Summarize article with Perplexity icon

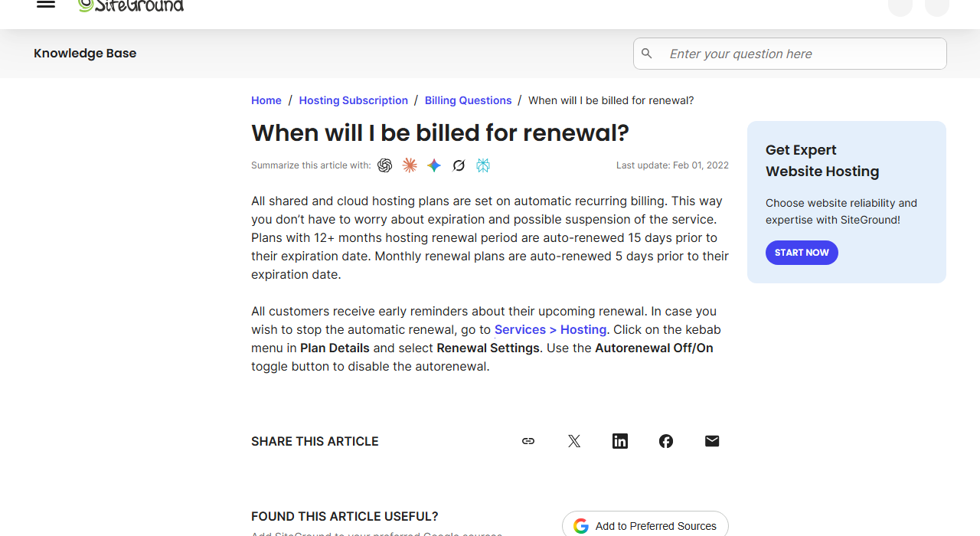click(483, 165)
